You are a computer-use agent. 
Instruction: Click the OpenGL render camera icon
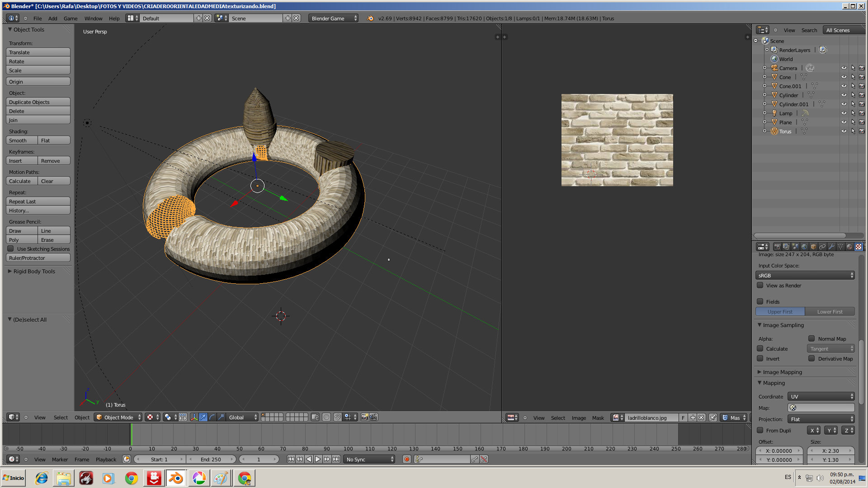point(364,418)
